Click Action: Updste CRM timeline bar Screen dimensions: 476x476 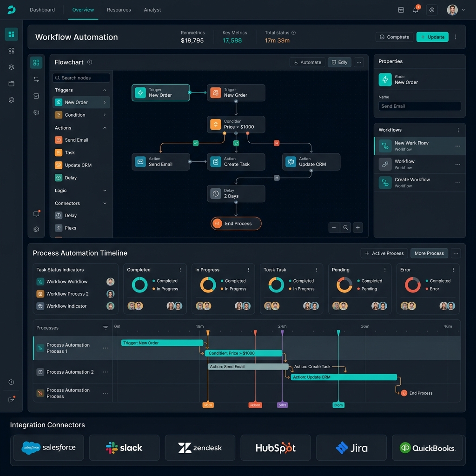pos(344,377)
